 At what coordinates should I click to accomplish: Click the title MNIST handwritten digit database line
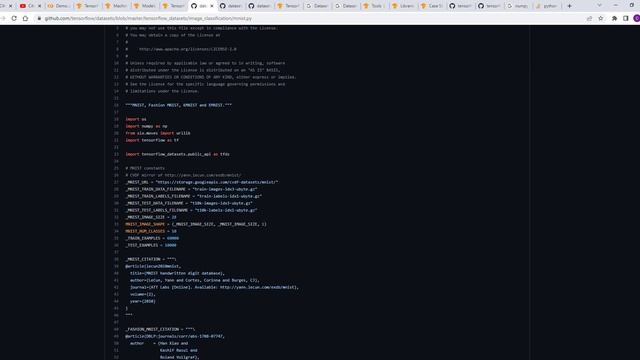click(177, 273)
